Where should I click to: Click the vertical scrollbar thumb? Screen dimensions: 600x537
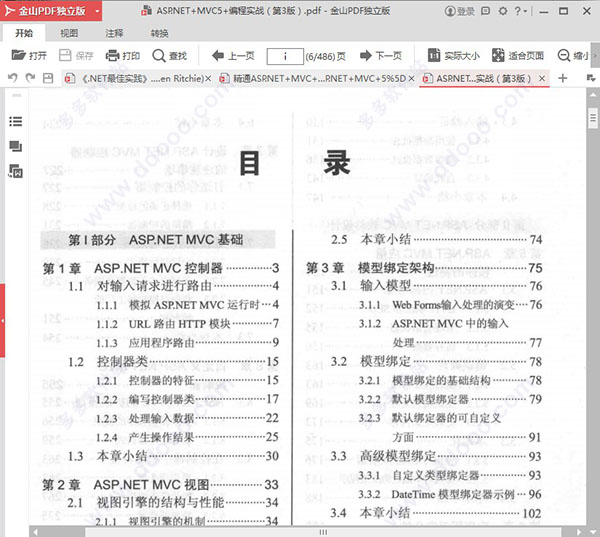click(x=593, y=119)
